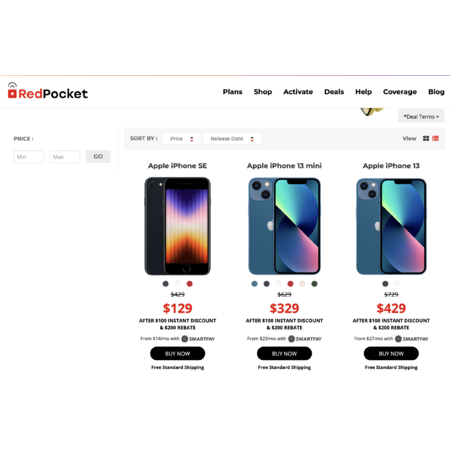The height and width of the screenshot is (450, 450).
Task: Select red color for iPhone SE
Action: point(190,284)
